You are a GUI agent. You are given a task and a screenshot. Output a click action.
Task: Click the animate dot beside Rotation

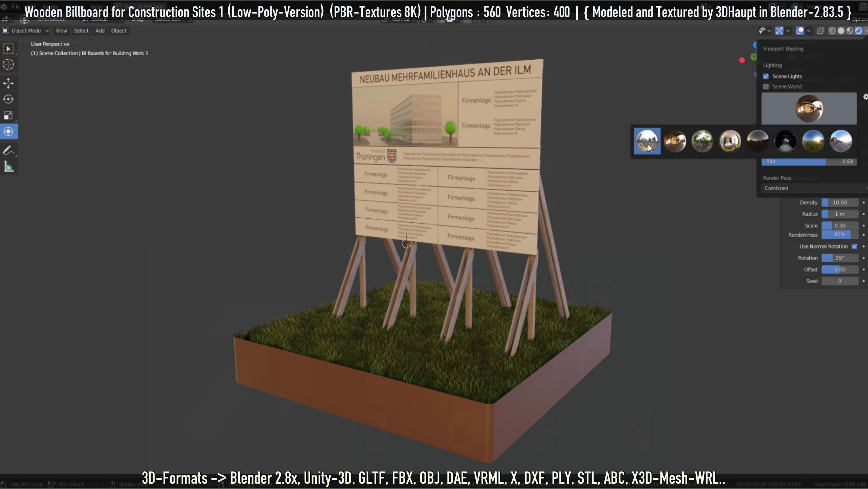(x=863, y=258)
